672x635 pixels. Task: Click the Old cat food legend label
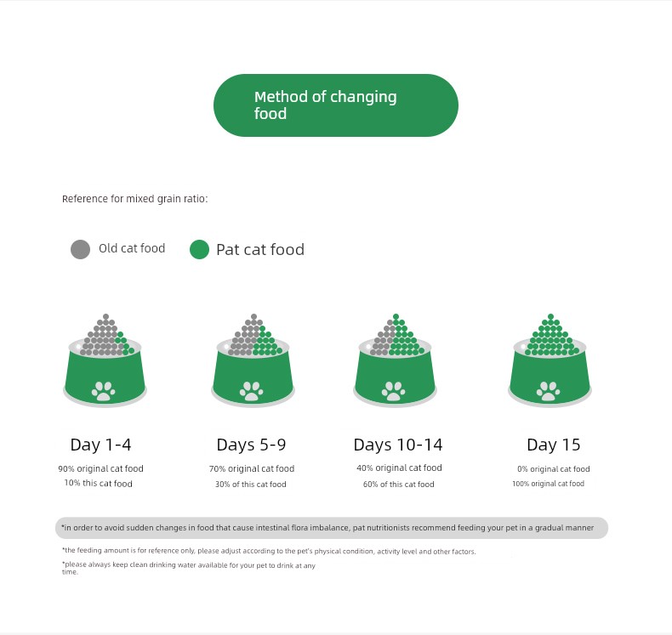pyautogui.click(x=132, y=248)
